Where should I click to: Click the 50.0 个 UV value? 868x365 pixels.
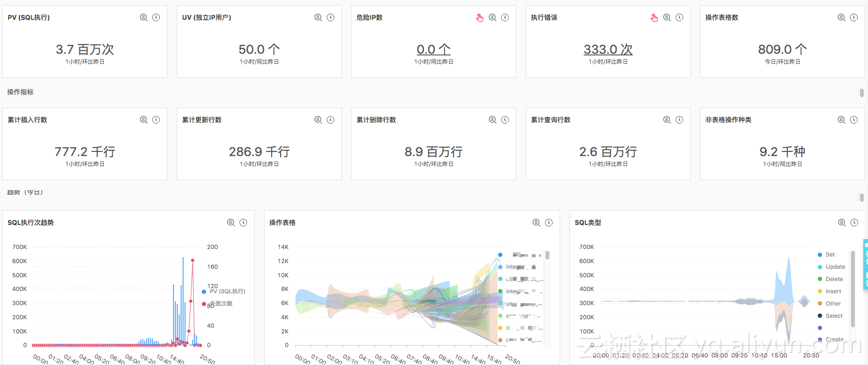pyautogui.click(x=259, y=50)
